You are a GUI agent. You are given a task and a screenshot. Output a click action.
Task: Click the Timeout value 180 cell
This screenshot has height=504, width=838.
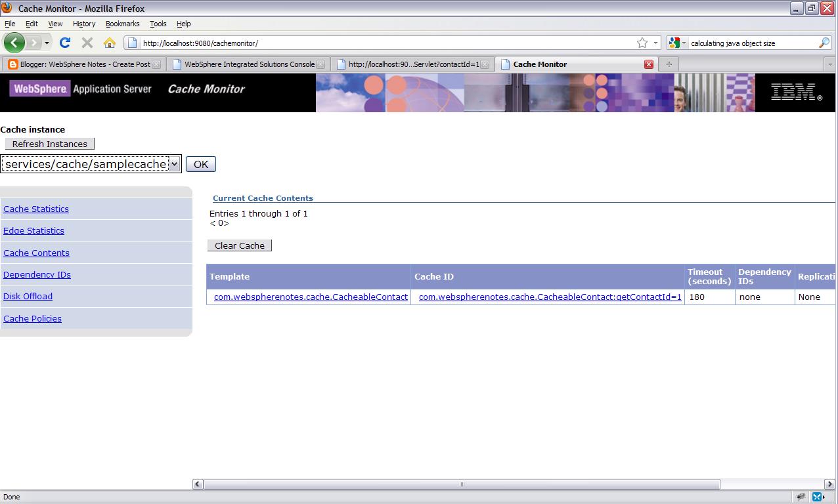point(709,297)
